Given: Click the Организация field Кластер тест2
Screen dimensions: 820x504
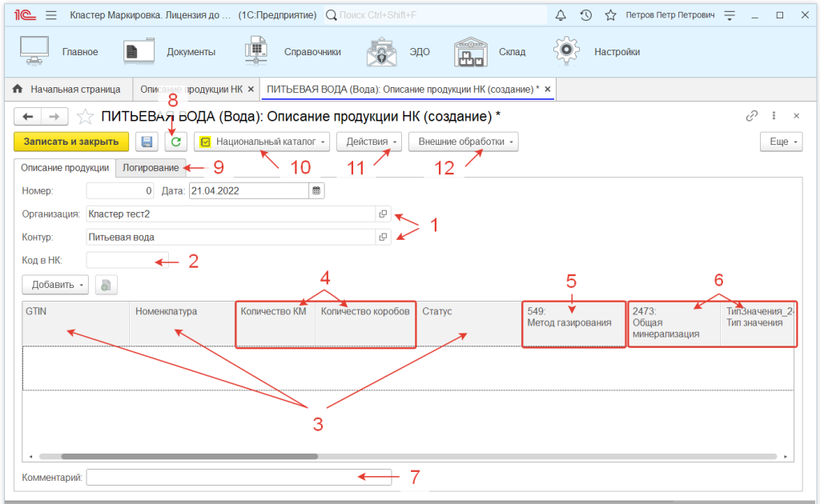Looking at the screenshot, I should (231, 214).
